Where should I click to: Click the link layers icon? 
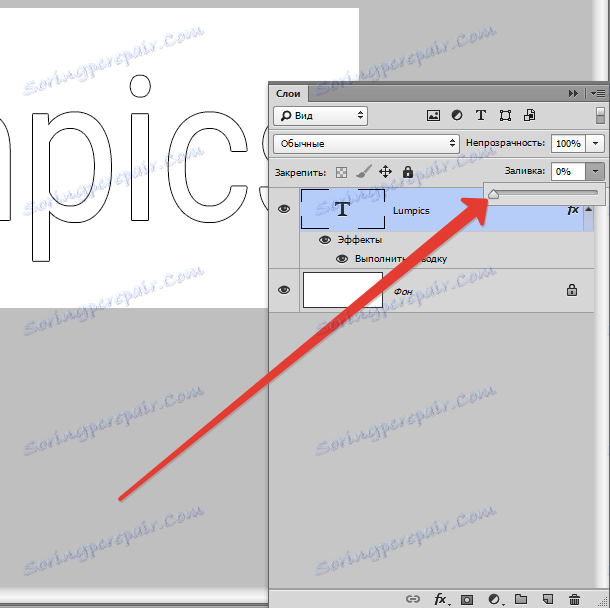point(412,599)
